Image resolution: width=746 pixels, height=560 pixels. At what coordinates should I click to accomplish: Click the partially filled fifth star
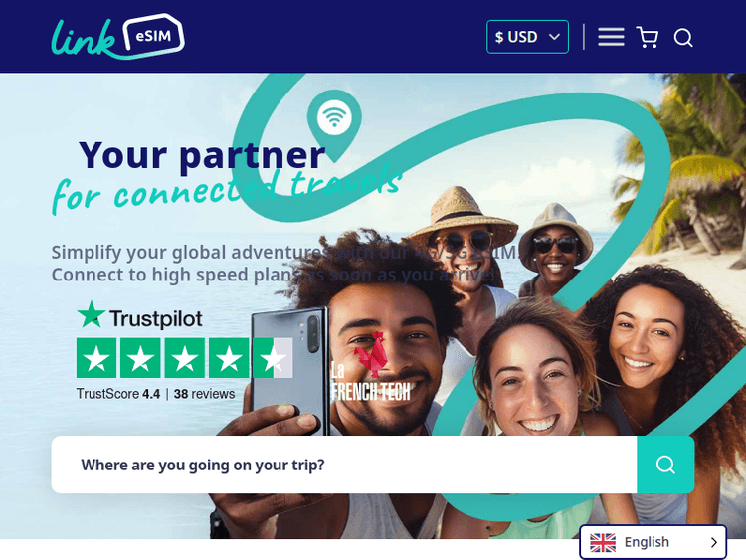point(273,358)
